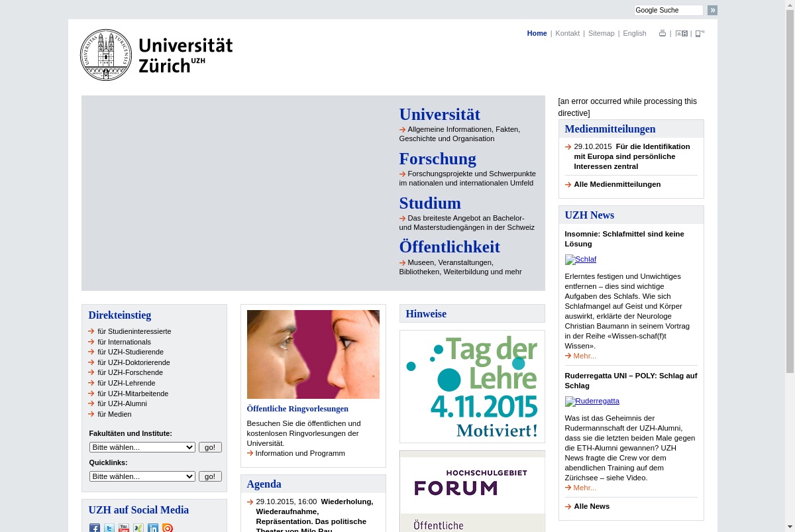Click the broken Schlaf image link
Viewport: 795px width, 532px height.
[580, 259]
